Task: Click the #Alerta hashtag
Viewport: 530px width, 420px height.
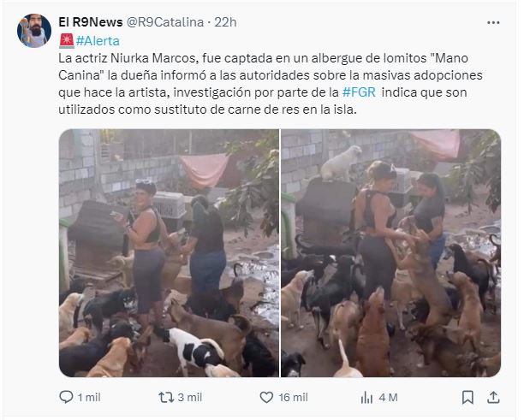Action: click(98, 41)
